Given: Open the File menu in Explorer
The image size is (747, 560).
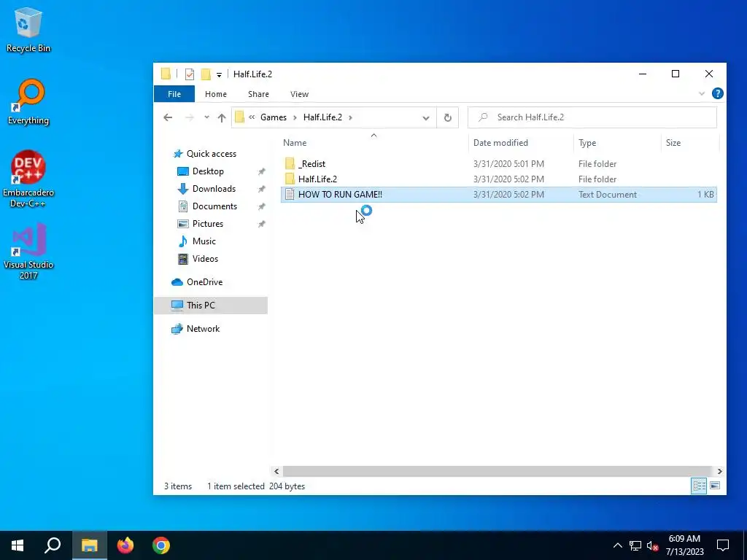Looking at the screenshot, I should coord(174,94).
